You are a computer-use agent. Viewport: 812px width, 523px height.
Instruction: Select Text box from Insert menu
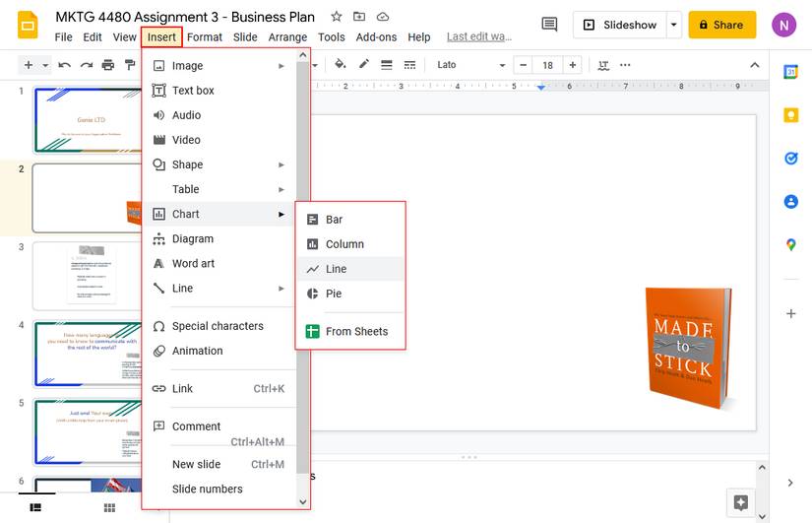(x=219, y=91)
